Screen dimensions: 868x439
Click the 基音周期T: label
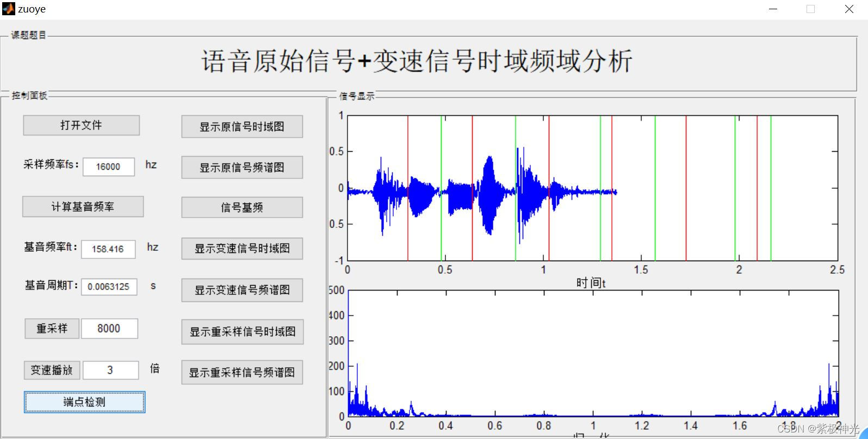pos(52,285)
